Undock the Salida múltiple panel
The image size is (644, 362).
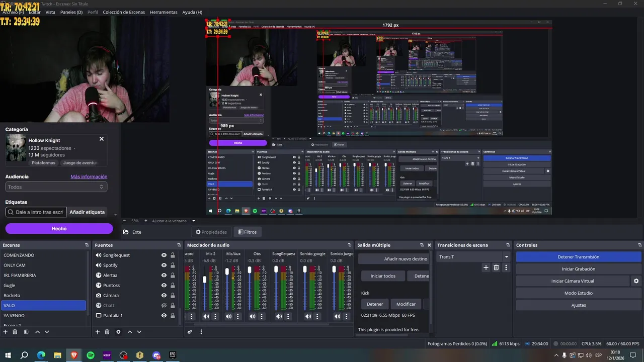point(422,245)
